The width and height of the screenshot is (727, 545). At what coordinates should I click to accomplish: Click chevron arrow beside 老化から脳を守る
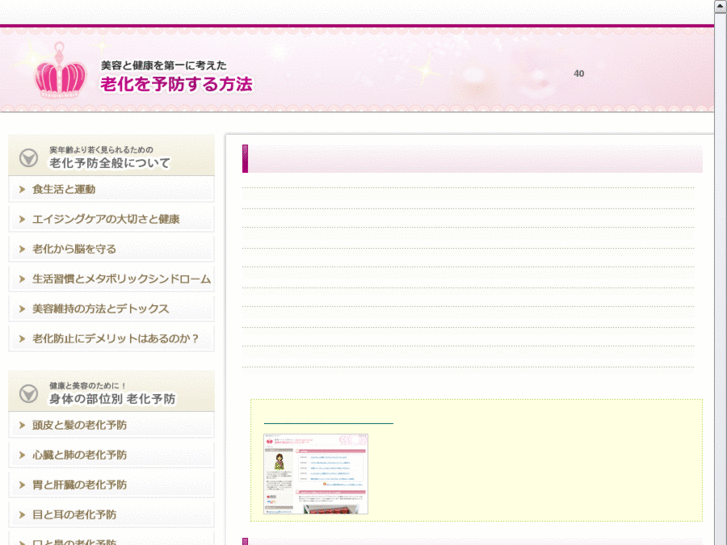click(22, 249)
